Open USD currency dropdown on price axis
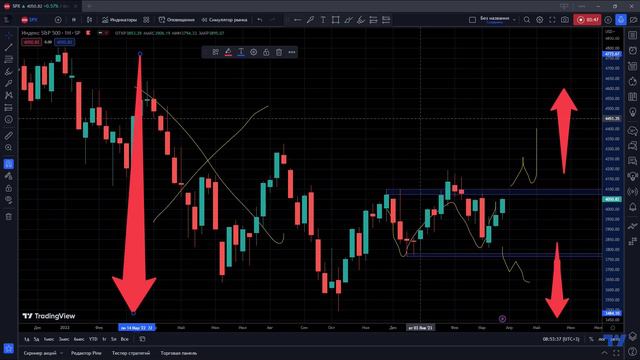The height and width of the screenshot is (360, 640). [611, 31]
